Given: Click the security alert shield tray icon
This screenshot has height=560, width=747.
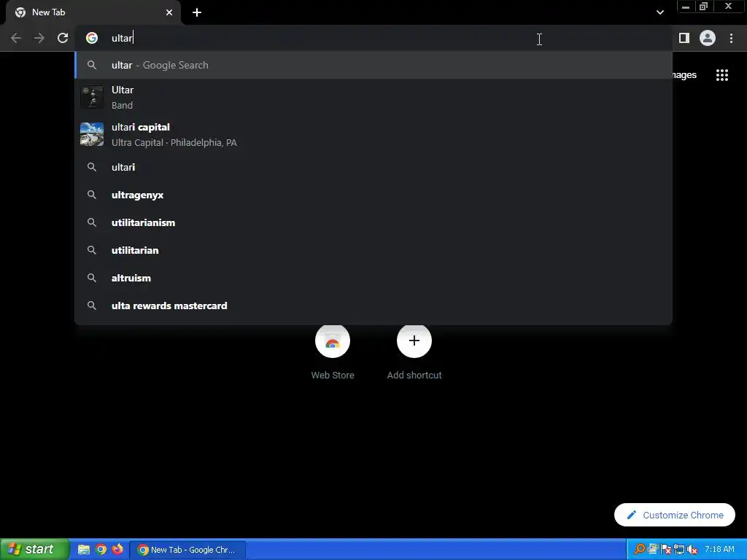Looking at the screenshot, I should click(666, 549).
